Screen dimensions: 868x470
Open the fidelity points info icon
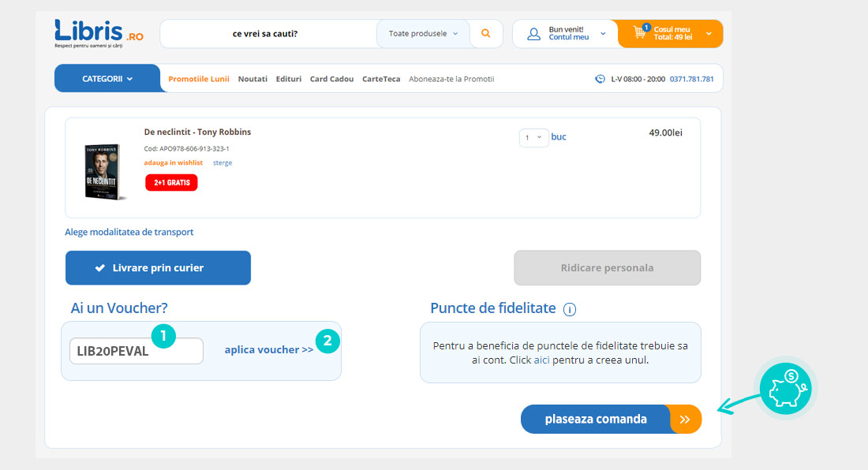click(x=570, y=309)
